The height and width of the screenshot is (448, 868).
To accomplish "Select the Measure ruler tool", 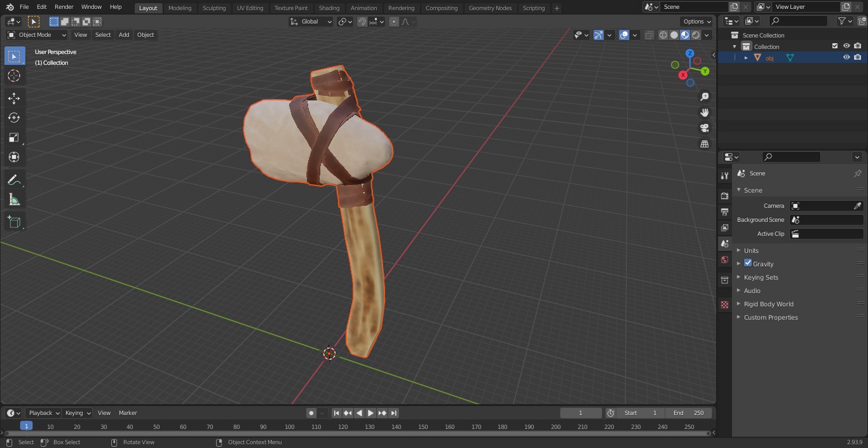I will tap(14, 200).
